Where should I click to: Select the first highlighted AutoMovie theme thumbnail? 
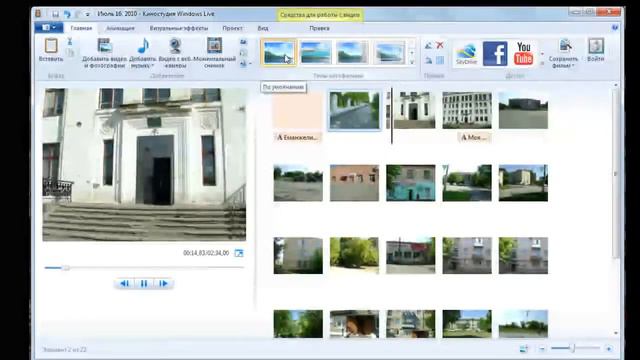click(x=278, y=52)
